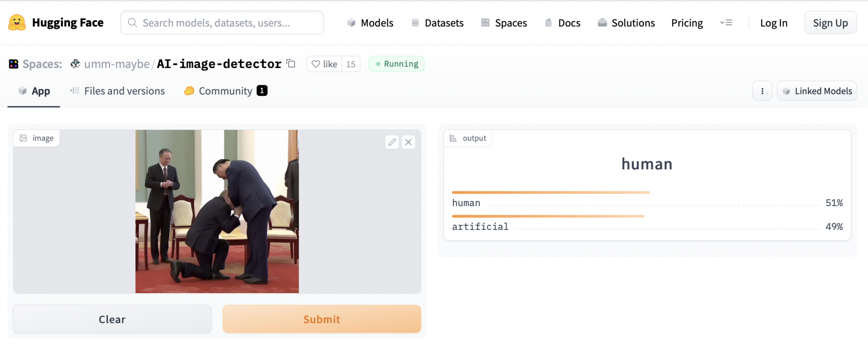Open the Community tab
The width and height of the screenshot is (868, 353).
(x=226, y=91)
